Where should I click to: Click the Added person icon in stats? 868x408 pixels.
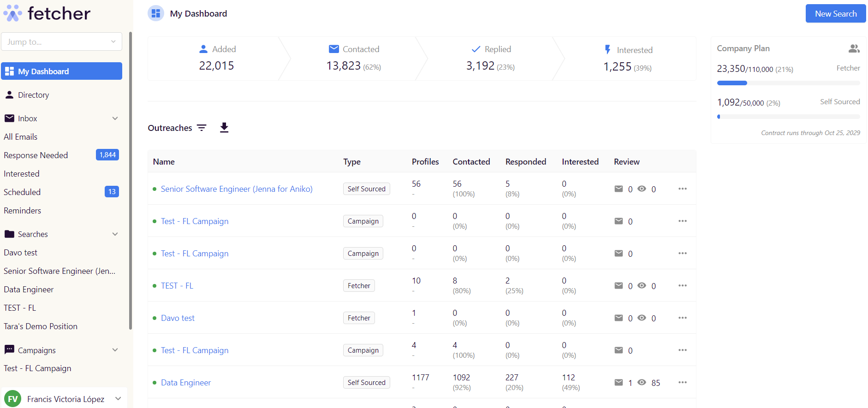(203, 49)
